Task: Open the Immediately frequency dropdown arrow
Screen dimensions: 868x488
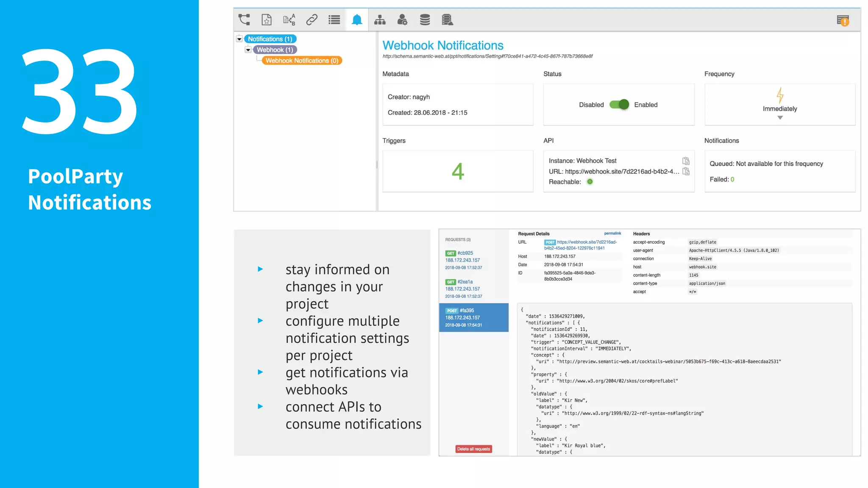Action: 780,118
